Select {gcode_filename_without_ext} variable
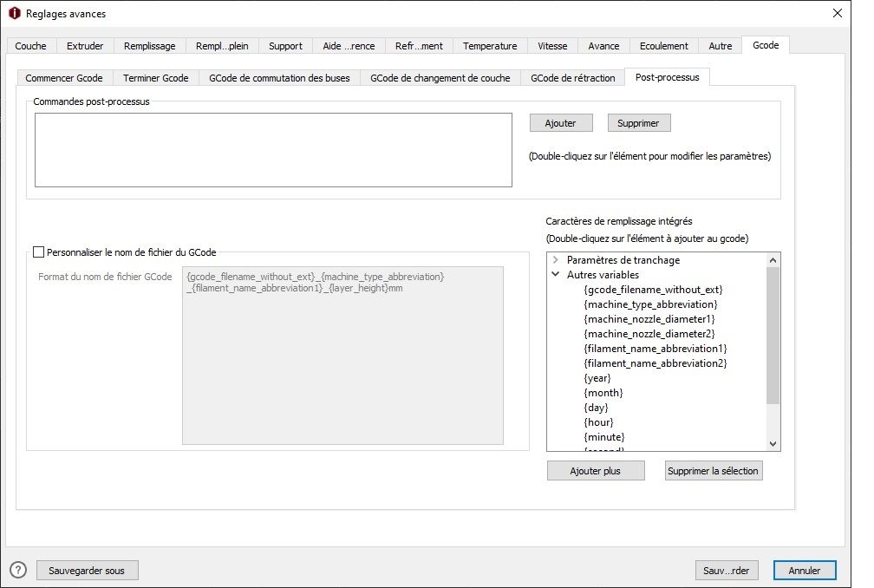 pos(653,290)
